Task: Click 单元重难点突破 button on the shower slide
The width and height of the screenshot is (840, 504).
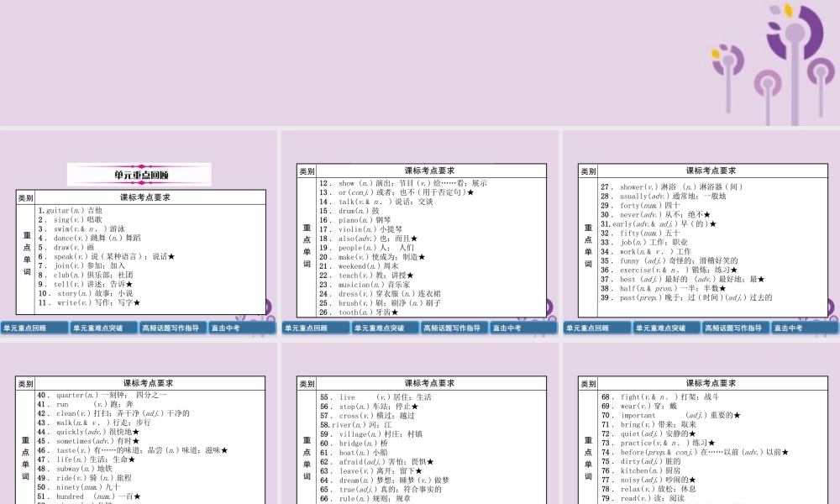Action: 666,328
